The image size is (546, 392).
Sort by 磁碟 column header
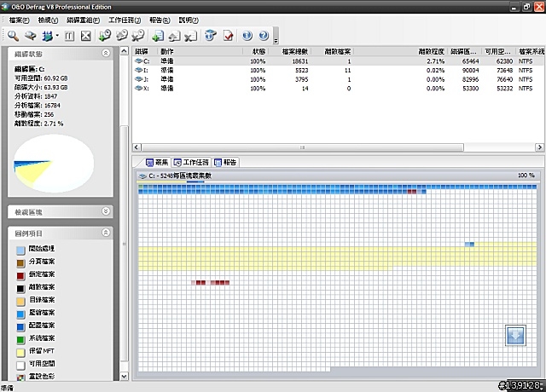tap(145, 51)
